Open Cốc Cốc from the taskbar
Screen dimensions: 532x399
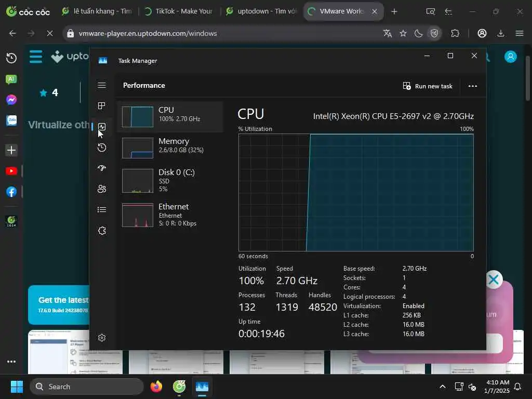[179, 387]
